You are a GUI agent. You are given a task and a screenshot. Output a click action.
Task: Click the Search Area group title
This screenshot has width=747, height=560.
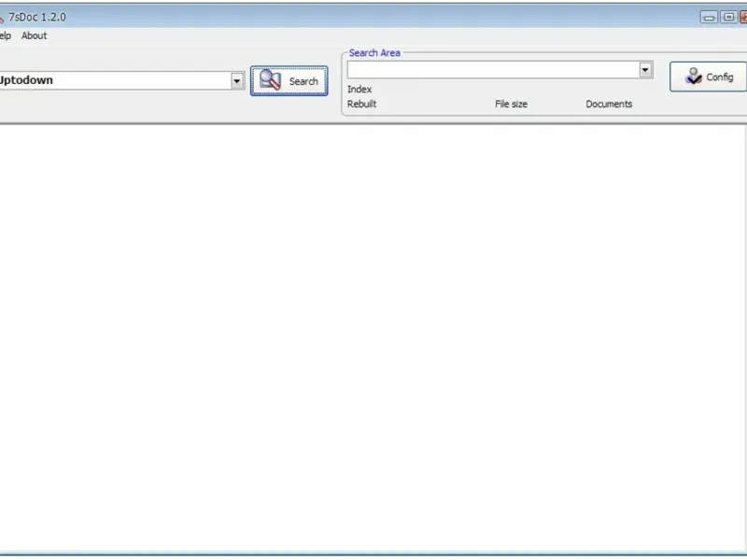pos(374,53)
